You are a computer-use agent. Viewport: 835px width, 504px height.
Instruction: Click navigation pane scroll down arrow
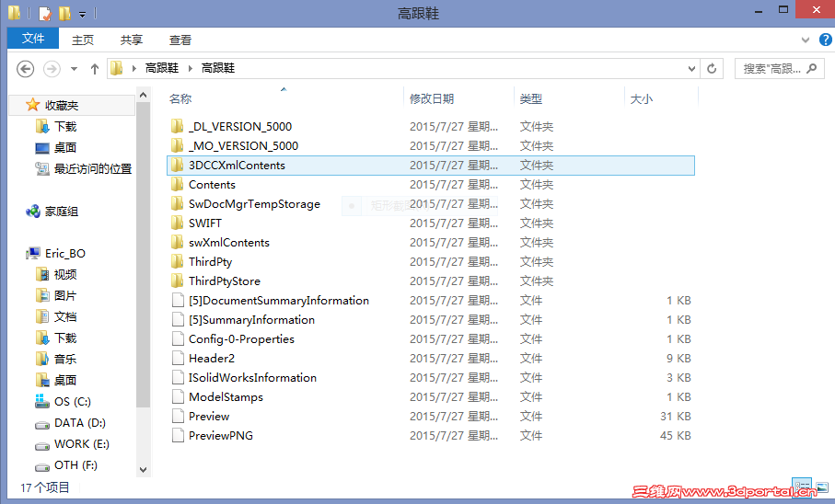click(x=143, y=469)
